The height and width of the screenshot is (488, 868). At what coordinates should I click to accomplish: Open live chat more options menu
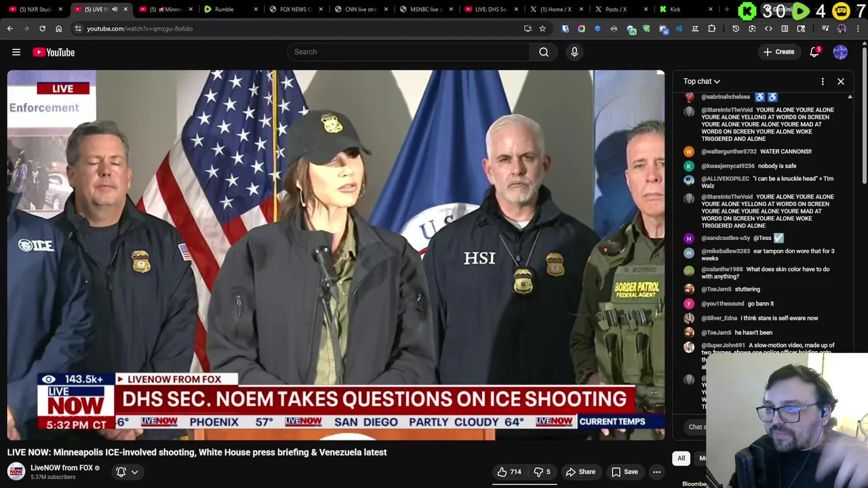tap(823, 81)
